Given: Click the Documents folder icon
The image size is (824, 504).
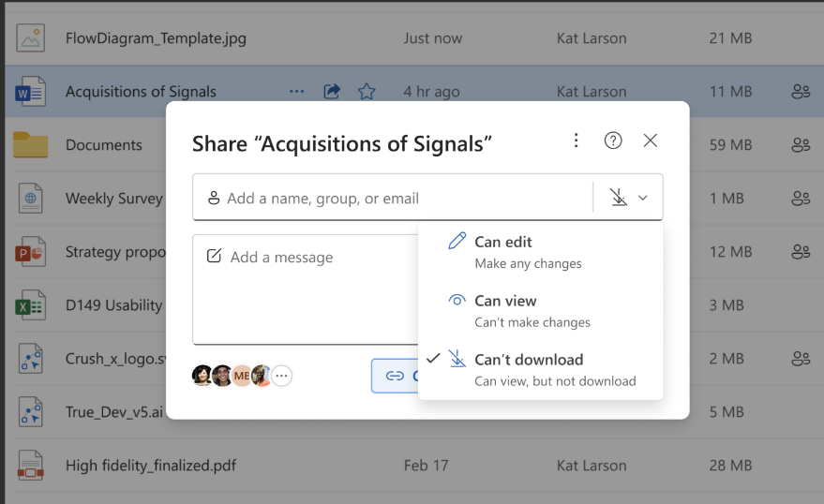Looking at the screenshot, I should [x=31, y=145].
